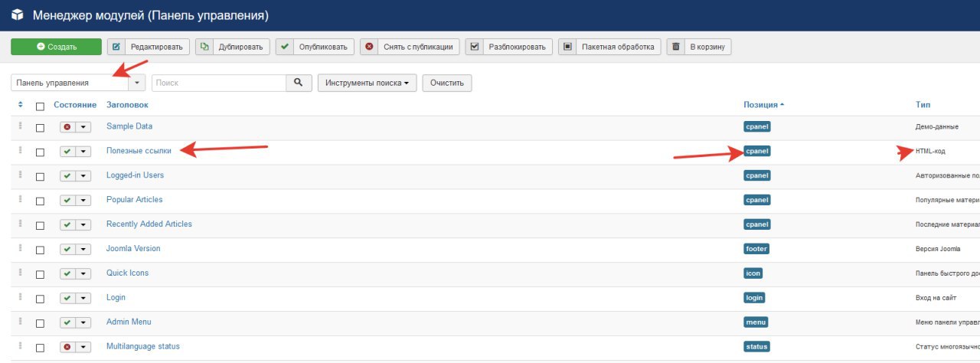Click Снять с публикации button

[410, 47]
